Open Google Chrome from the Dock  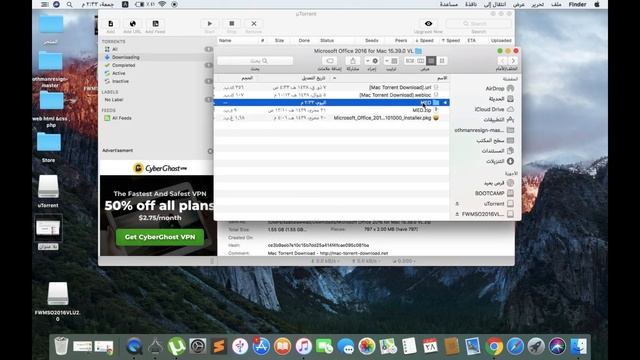494,347
